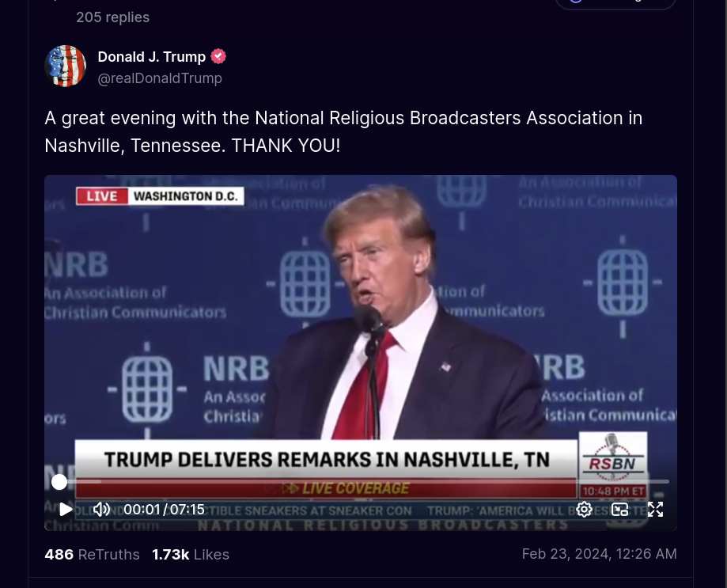Enable picture-in-picture mode
This screenshot has height=588, width=727.
(x=620, y=509)
